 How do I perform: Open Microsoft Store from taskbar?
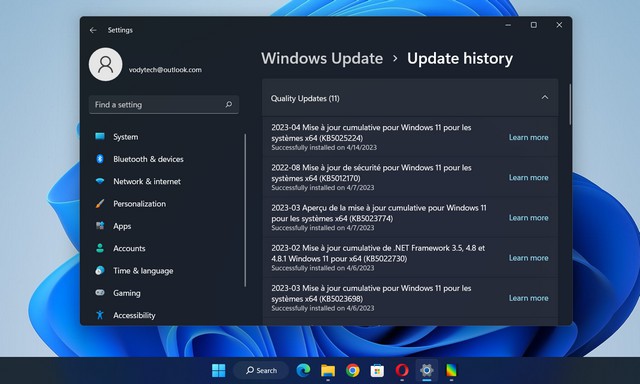tap(377, 371)
